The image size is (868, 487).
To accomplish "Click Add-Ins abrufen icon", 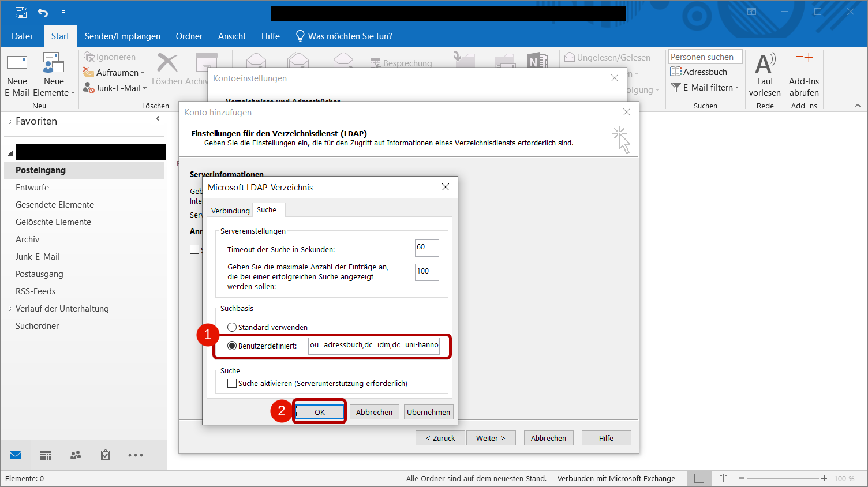I will point(804,63).
